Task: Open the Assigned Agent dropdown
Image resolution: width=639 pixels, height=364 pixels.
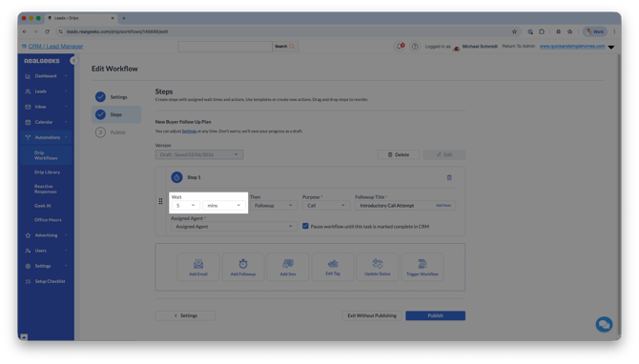Action: click(x=234, y=227)
